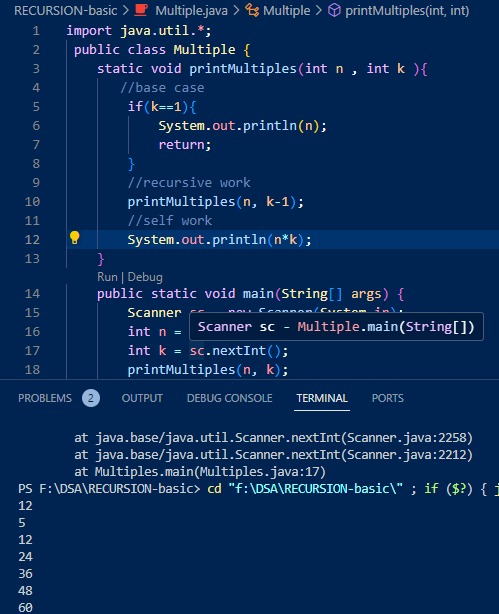
Task: Switch to the PORTS panel tab
Action: (x=387, y=398)
